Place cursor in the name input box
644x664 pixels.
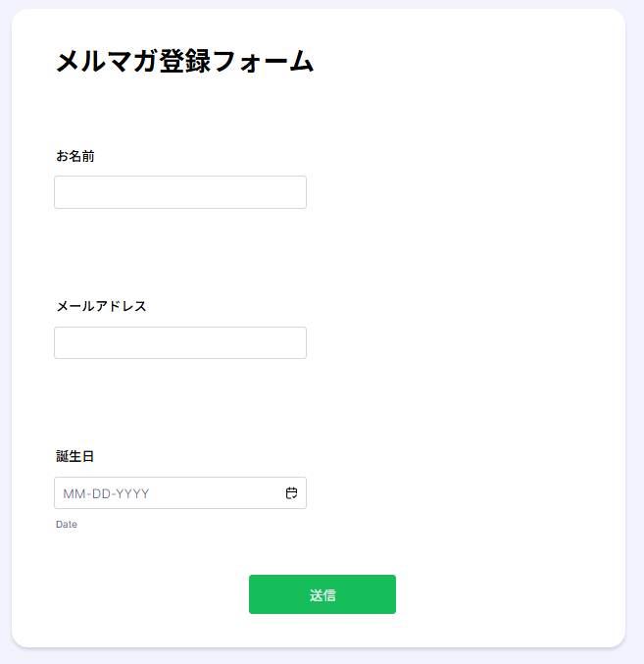[x=180, y=192]
